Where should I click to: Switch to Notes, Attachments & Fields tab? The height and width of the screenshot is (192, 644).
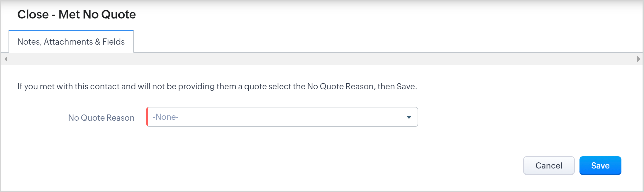(x=71, y=42)
